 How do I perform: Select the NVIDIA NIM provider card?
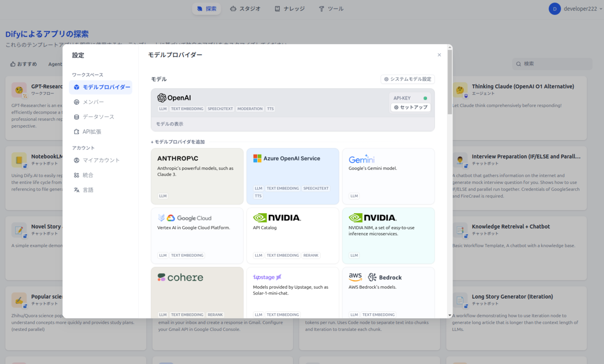coord(389,236)
